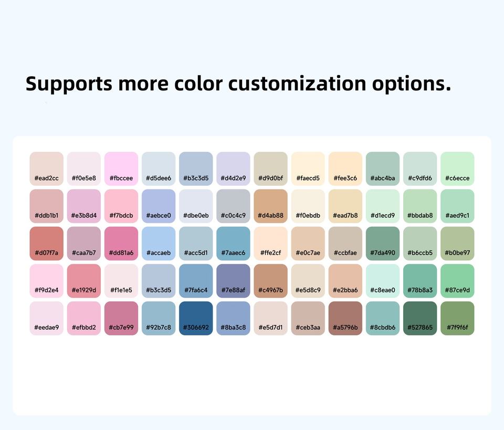
Task: Pick the #7e88af indigo swatch
Action: [233, 280]
